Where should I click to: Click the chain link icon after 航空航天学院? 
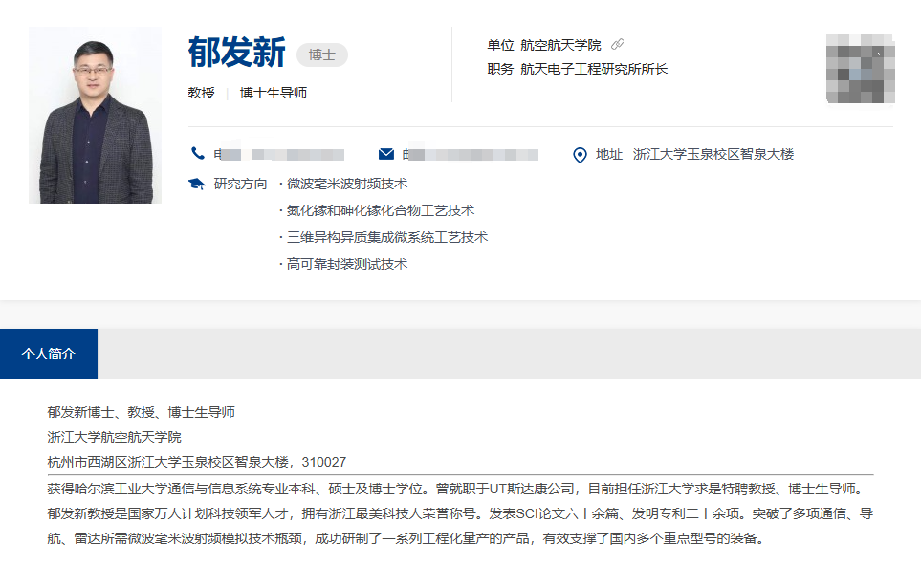617,45
